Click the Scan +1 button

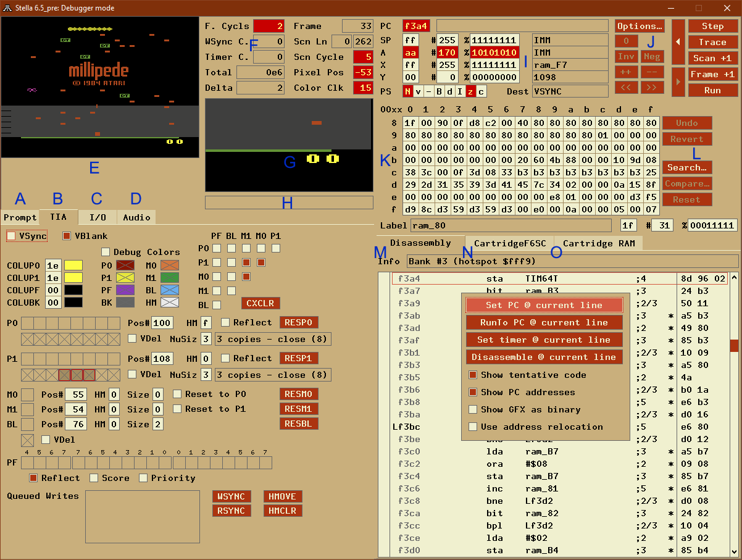(712, 58)
